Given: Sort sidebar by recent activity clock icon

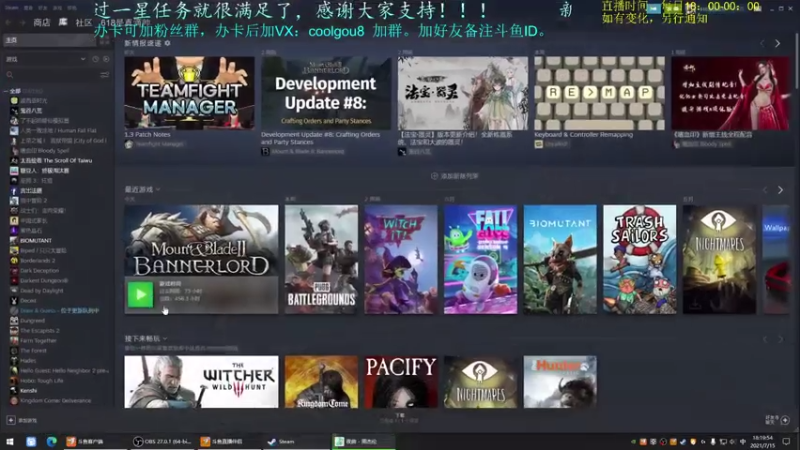Looking at the screenshot, I should (x=95, y=59).
